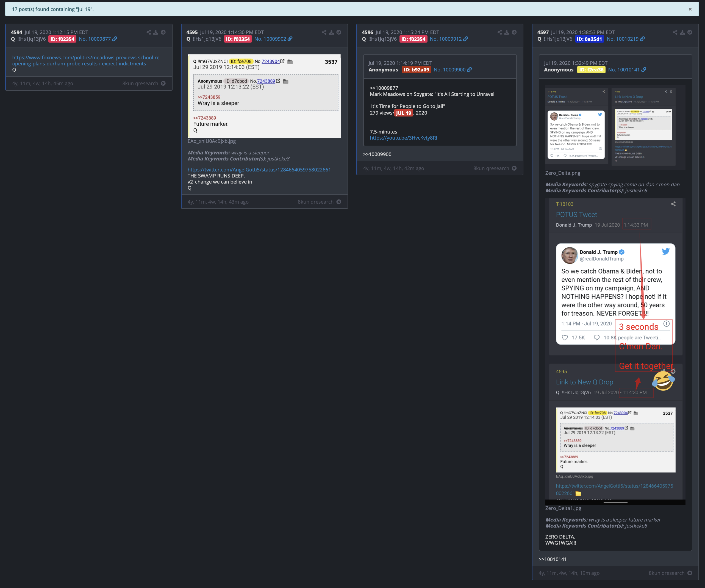
Task: Share post 4597
Action: [x=675, y=32]
